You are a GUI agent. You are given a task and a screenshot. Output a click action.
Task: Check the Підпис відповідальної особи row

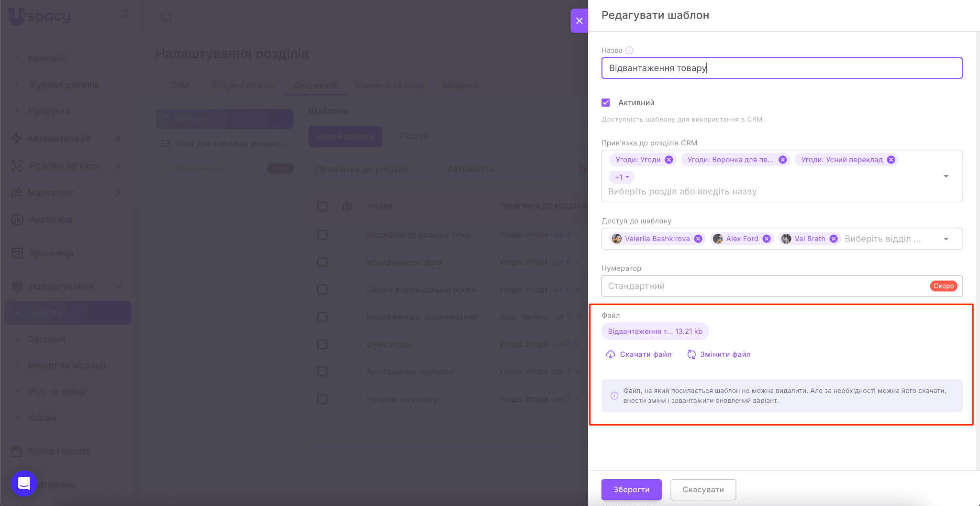coord(322,289)
